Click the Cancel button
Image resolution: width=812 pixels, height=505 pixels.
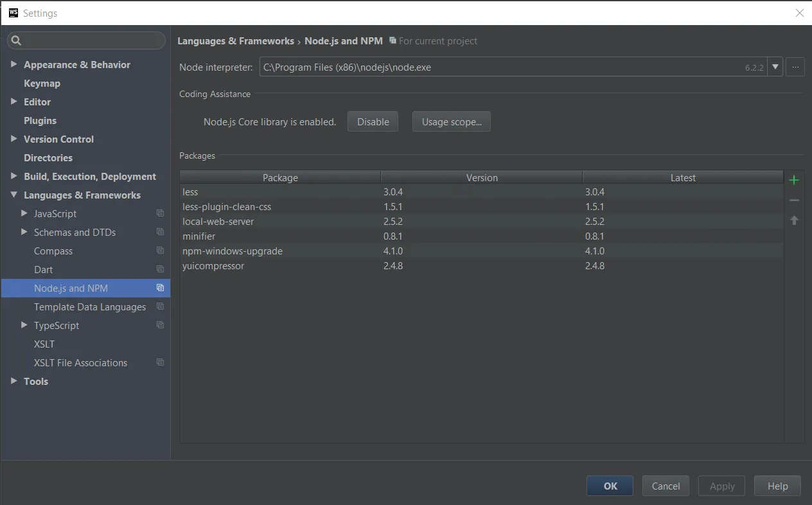(666, 486)
